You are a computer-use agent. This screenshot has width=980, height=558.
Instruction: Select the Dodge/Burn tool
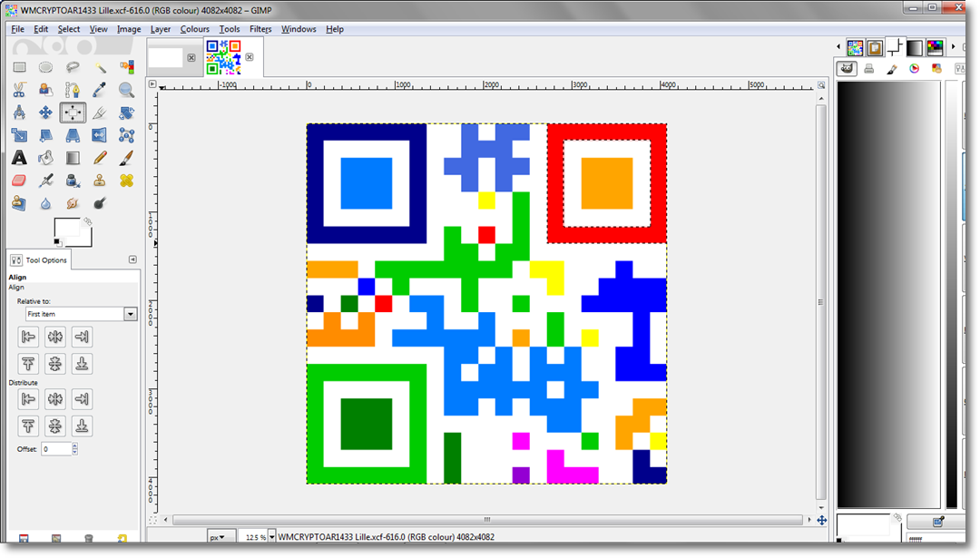click(x=100, y=203)
